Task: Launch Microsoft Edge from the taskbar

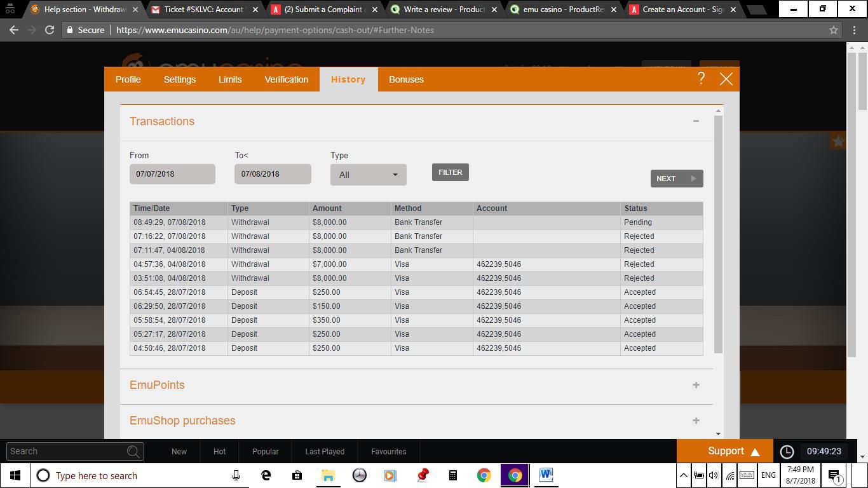Action: (x=266, y=475)
